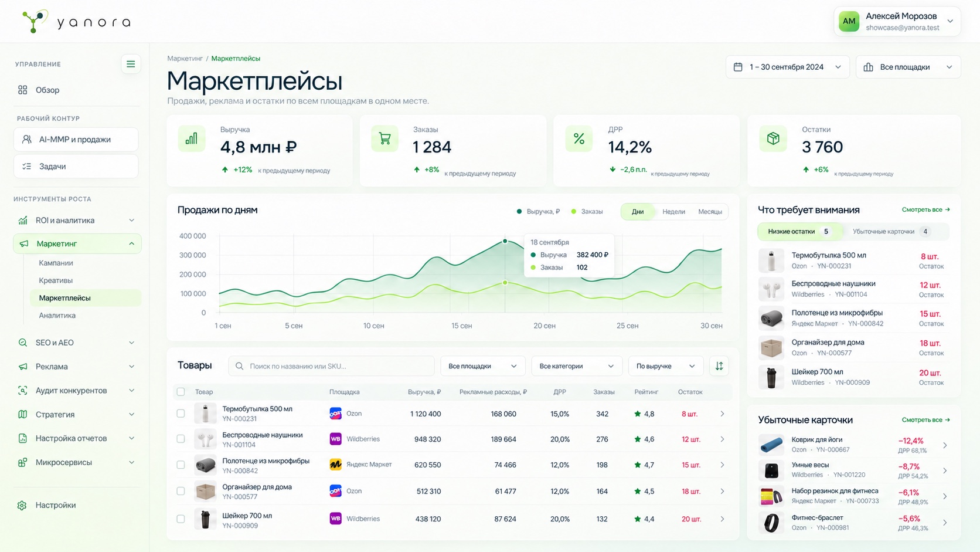
Task: Click the Заказы shopping cart icon
Action: click(384, 138)
